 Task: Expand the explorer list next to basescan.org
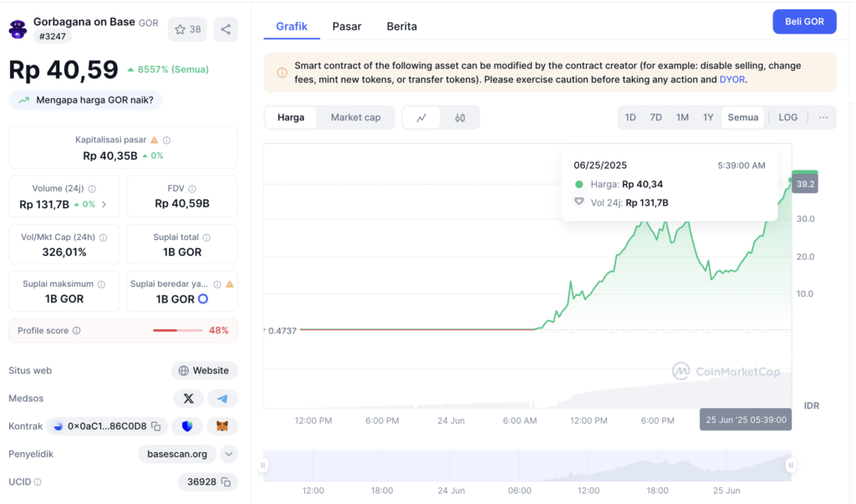[229, 455]
